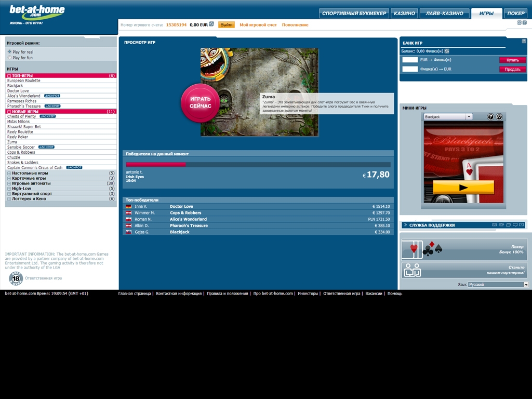532x399 pixels.
Task: Open the mini-games Blackjack dropdown
Action: [469, 117]
